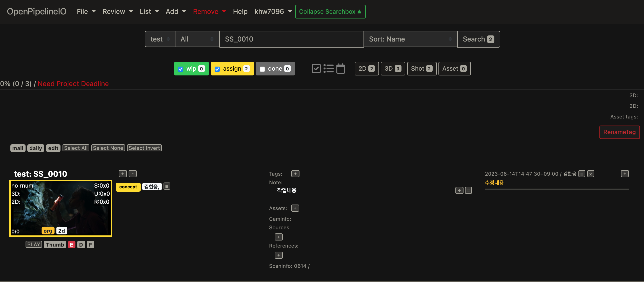Expand the All task filter dropdown
This screenshot has width=644, height=282.
pyautogui.click(x=197, y=39)
